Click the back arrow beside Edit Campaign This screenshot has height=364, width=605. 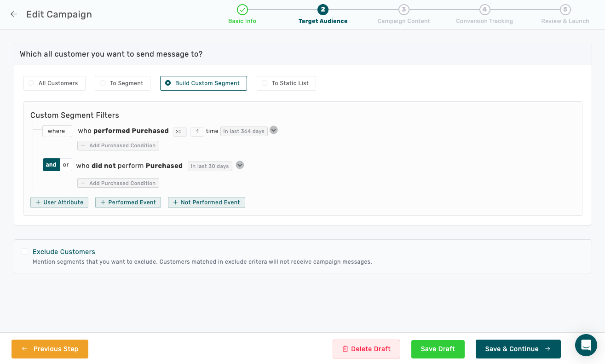click(x=14, y=14)
